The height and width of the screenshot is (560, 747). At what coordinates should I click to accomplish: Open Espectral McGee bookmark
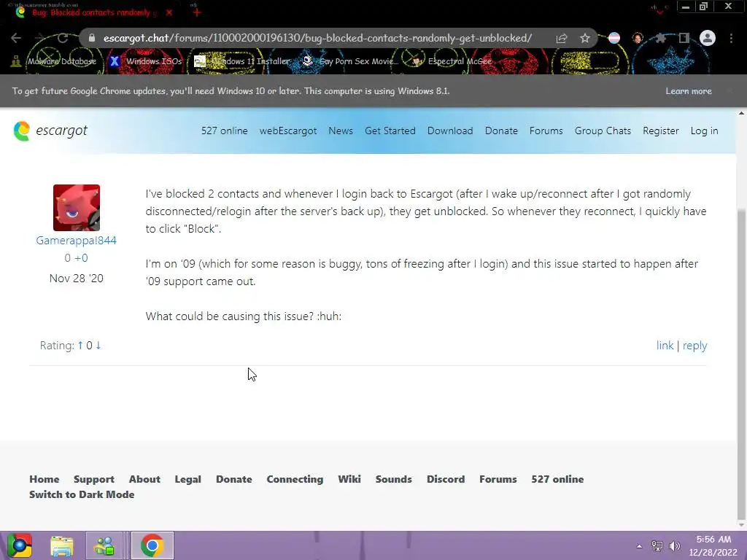[x=452, y=61]
